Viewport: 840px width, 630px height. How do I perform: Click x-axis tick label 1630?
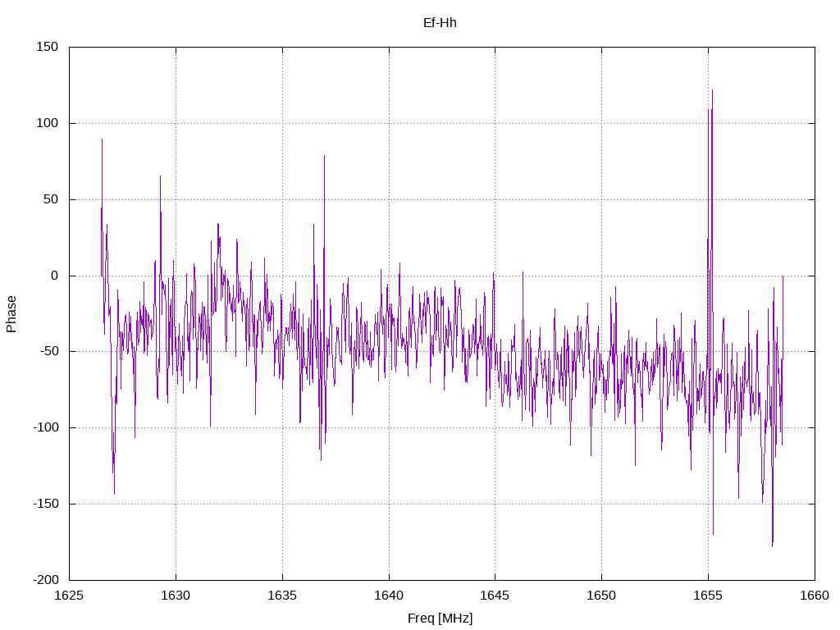(x=176, y=596)
